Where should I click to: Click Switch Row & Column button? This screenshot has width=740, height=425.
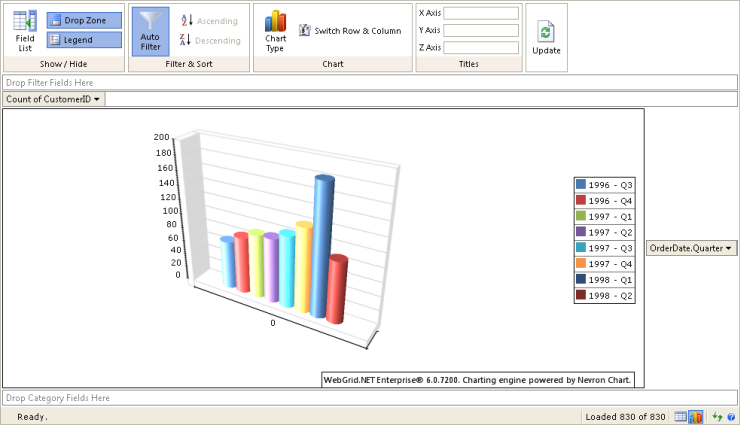point(349,31)
